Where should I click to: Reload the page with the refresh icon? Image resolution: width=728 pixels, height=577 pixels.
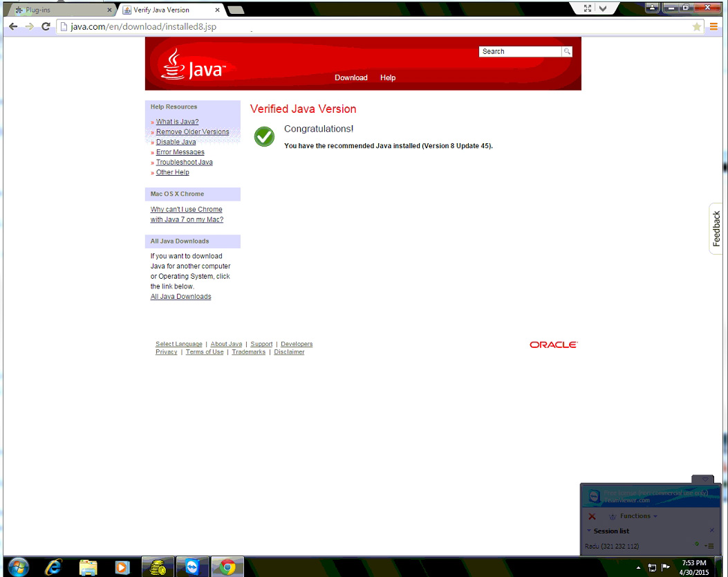(x=46, y=26)
